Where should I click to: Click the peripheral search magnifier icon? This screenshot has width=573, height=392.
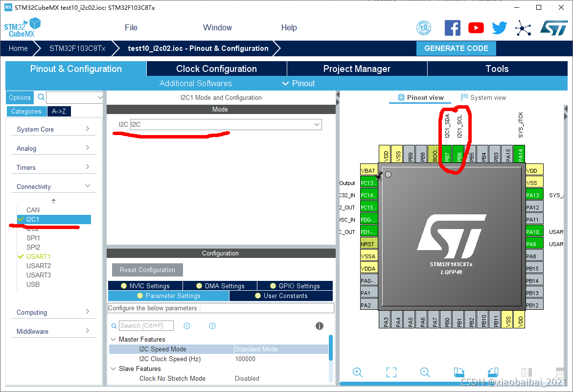click(x=41, y=97)
